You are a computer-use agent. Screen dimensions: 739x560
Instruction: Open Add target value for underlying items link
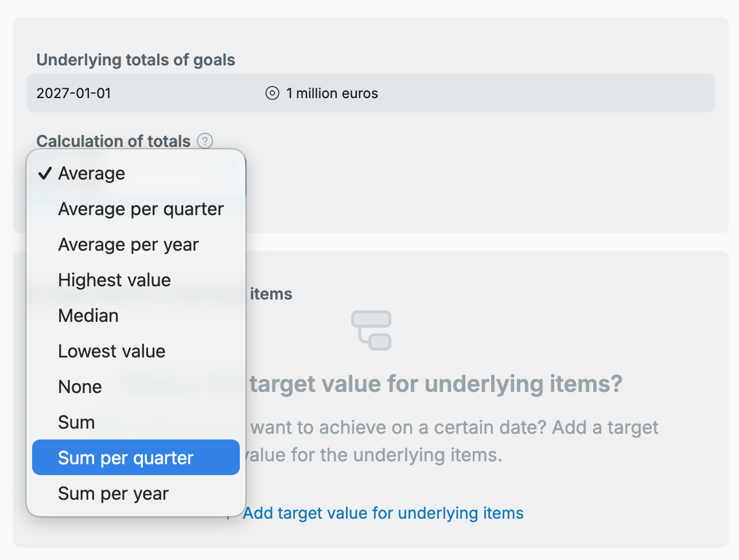pyautogui.click(x=383, y=513)
